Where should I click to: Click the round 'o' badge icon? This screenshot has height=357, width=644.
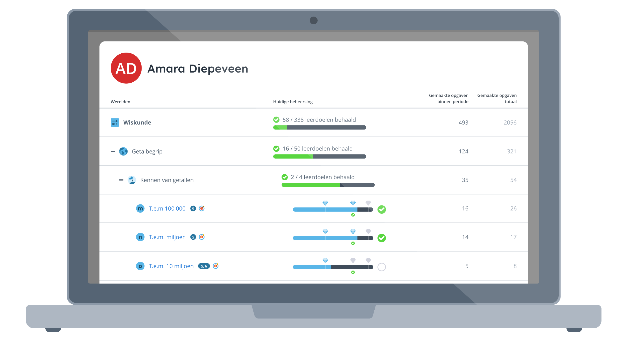[x=140, y=266]
